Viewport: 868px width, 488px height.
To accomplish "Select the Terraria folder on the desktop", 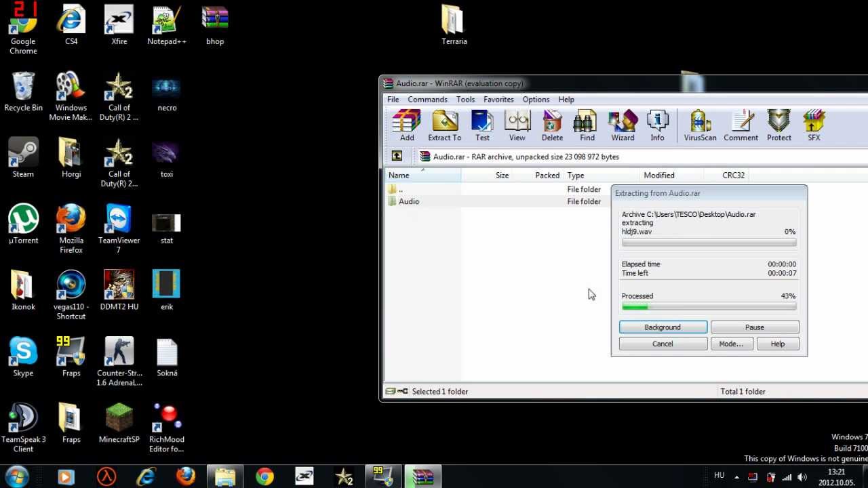I will [454, 24].
